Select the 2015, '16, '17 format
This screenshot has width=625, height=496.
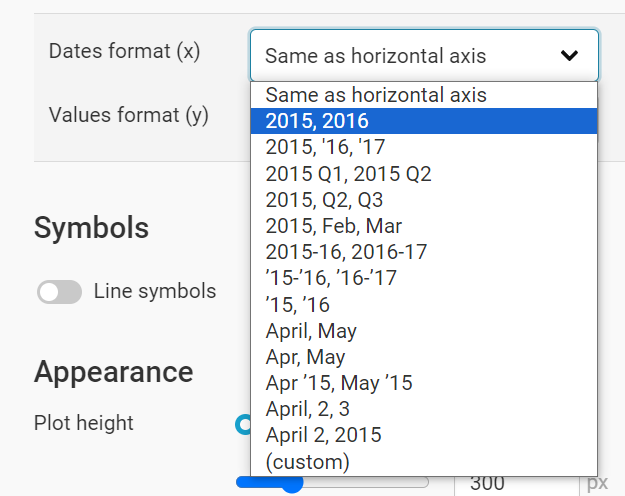(x=424, y=147)
